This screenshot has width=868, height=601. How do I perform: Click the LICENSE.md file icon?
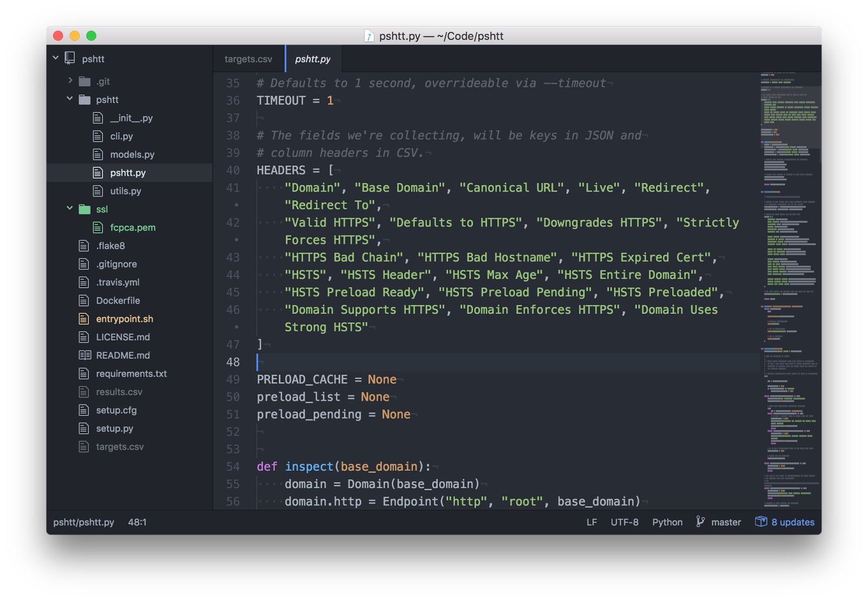click(84, 337)
